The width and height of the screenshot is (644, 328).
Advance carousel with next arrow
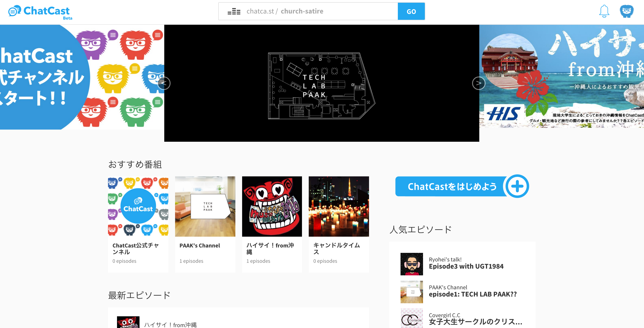click(479, 83)
